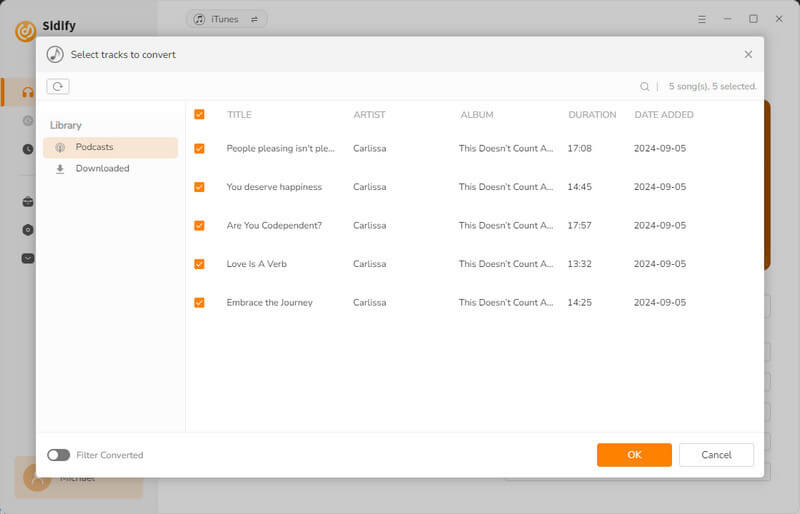Open the clock history icon in main sidebar
The image size is (800, 514).
point(28,149)
